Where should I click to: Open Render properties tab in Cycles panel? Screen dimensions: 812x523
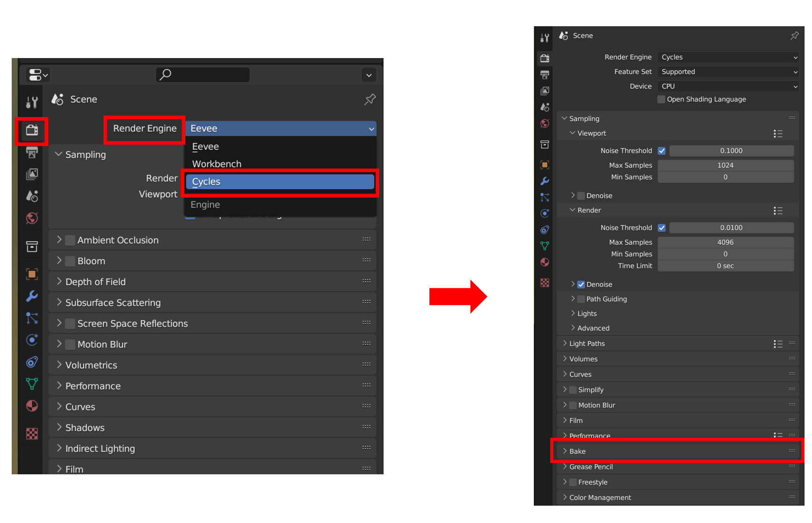(545, 58)
